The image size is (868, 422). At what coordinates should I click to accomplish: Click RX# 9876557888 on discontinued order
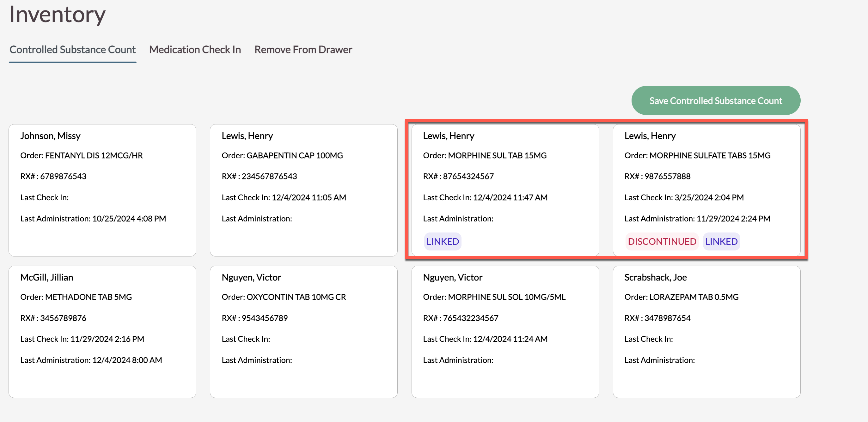point(657,176)
